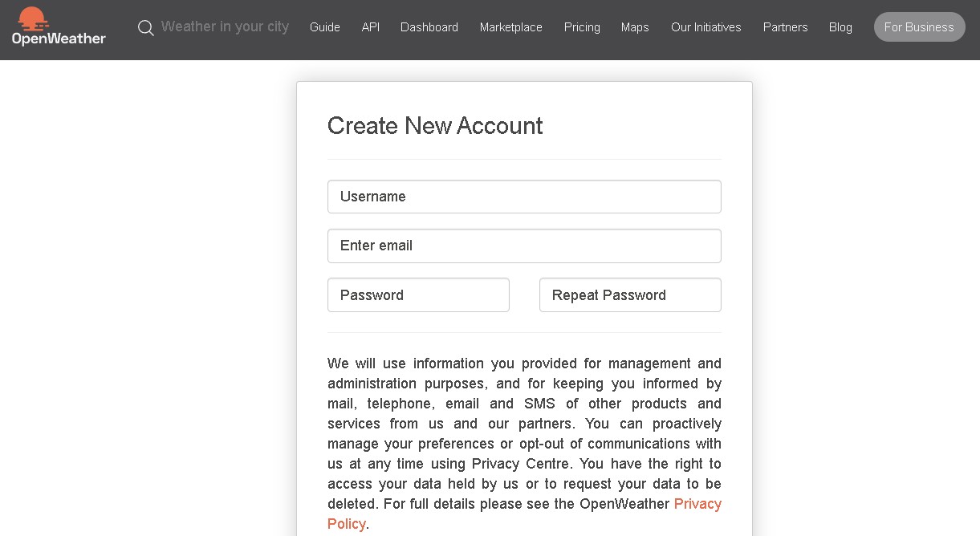Open the Guide menu item
Image resolution: width=980 pixels, height=536 pixels.
(325, 27)
